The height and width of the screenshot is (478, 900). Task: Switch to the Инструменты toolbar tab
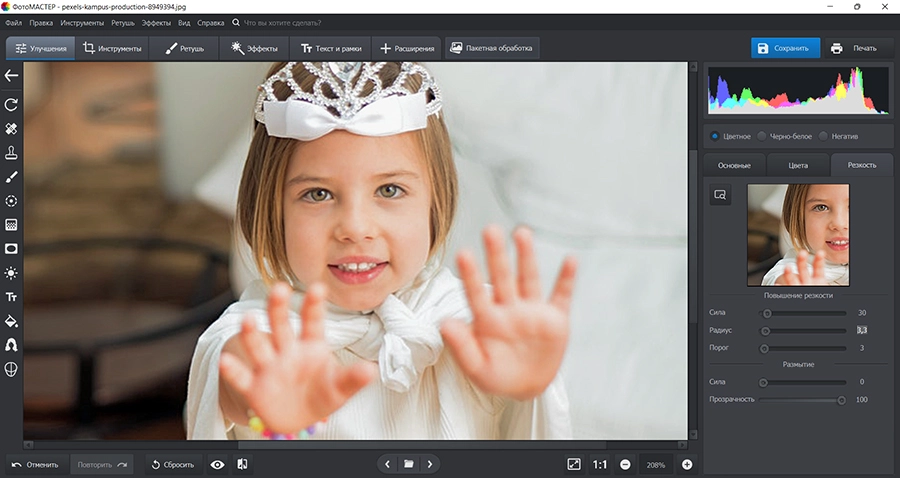(112, 48)
